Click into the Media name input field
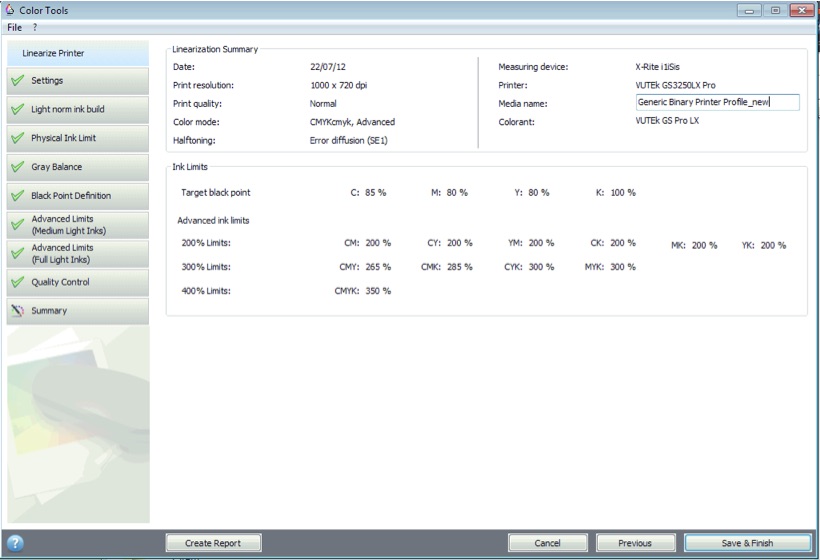The image size is (820, 560). pos(718,102)
